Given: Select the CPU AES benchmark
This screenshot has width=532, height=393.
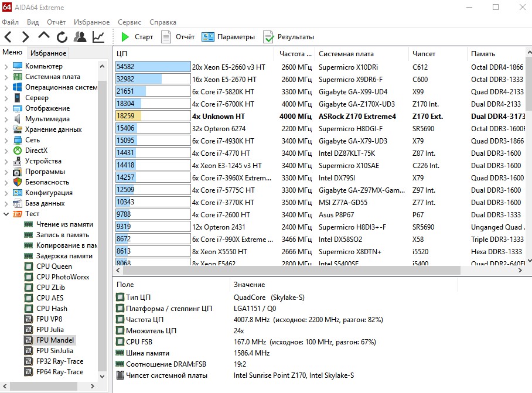Looking at the screenshot, I should (x=50, y=298).
